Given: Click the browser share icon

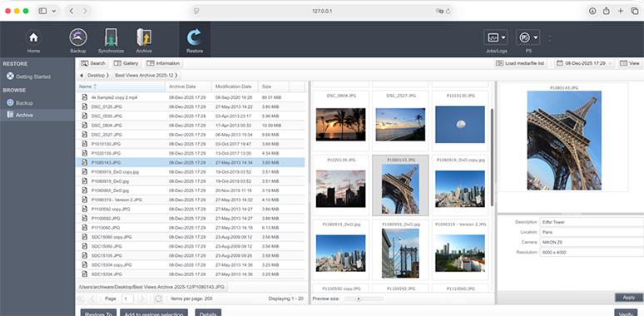Looking at the screenshot, I should [x=607, y=11].
